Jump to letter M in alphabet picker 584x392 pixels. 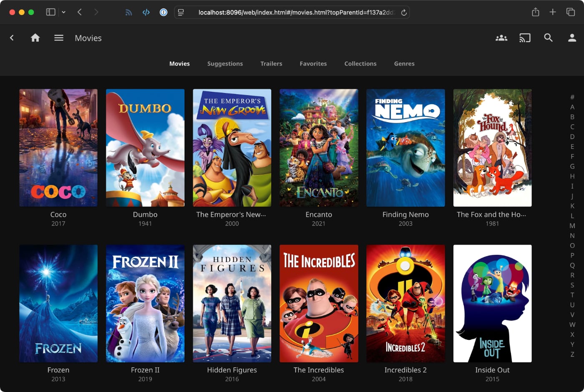(572, 226)
